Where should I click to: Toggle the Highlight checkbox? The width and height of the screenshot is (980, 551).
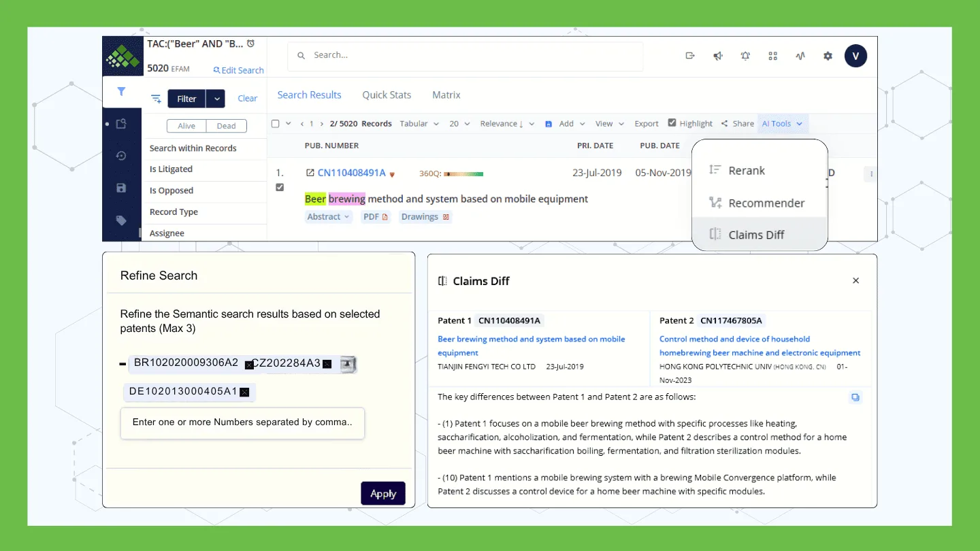(672, 123)
